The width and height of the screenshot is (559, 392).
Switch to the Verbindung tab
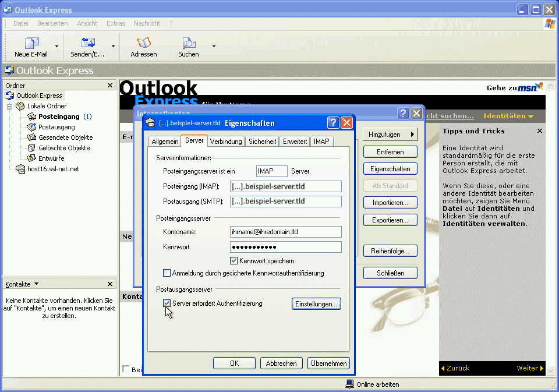point(226,141)
